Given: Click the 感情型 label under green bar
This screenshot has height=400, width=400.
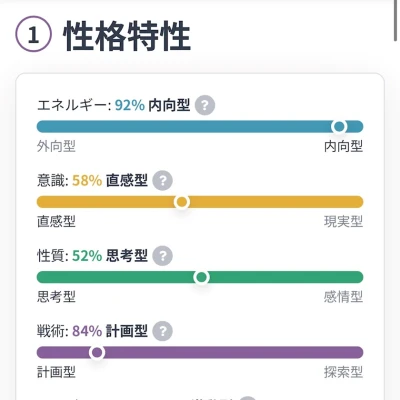Looking at the screenshot, I should click(344, 297).
